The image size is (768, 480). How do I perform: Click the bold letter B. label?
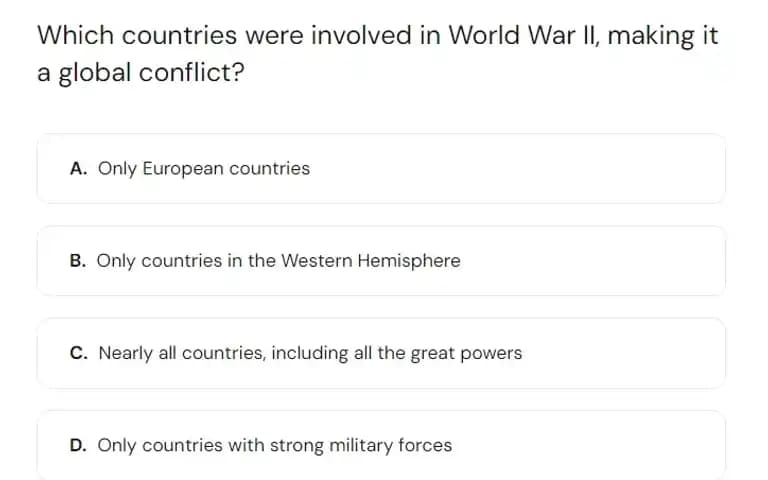pyautogui.click(x=78, y=261)
